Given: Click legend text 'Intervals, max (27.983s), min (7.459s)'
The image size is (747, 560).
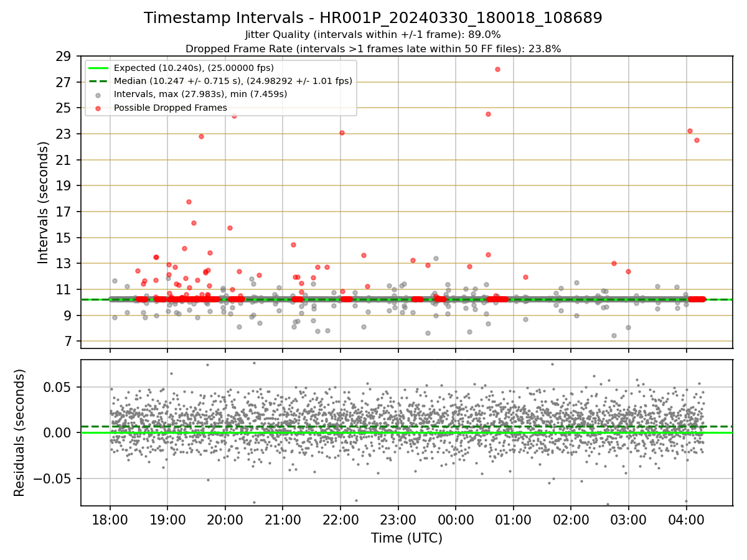Looking at the screenshot, I should click(x=200, y=95).
